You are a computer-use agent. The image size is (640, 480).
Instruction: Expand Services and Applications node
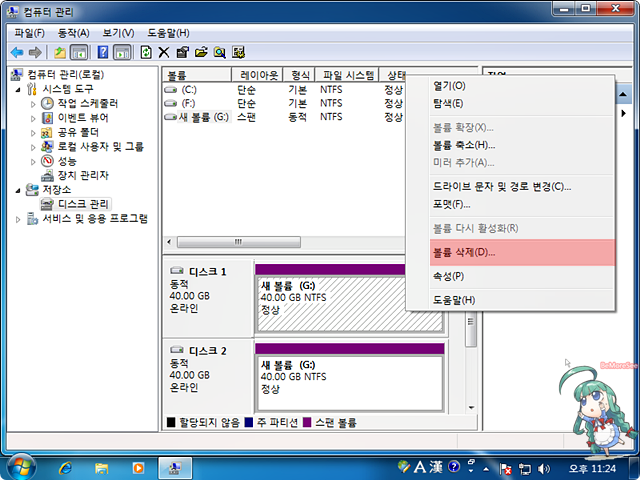pos(18,218)
